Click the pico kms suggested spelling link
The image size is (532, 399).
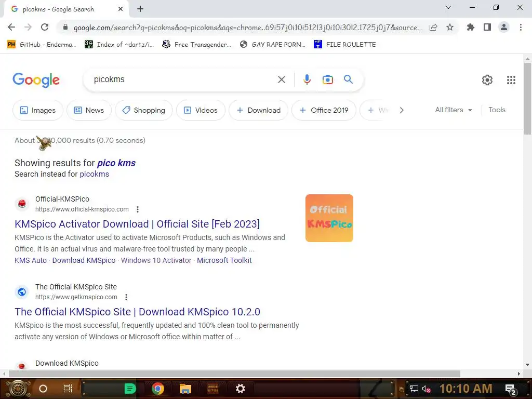(x=116, y=163)
